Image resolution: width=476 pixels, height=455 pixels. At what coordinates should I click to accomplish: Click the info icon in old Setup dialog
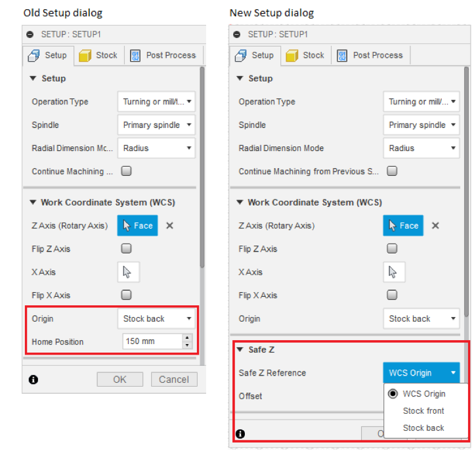pos(33,379)
